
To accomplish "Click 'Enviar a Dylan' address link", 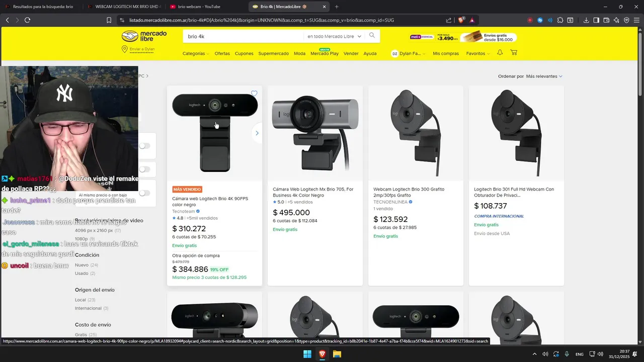I will pyautogui.click(x=138, y=49).
